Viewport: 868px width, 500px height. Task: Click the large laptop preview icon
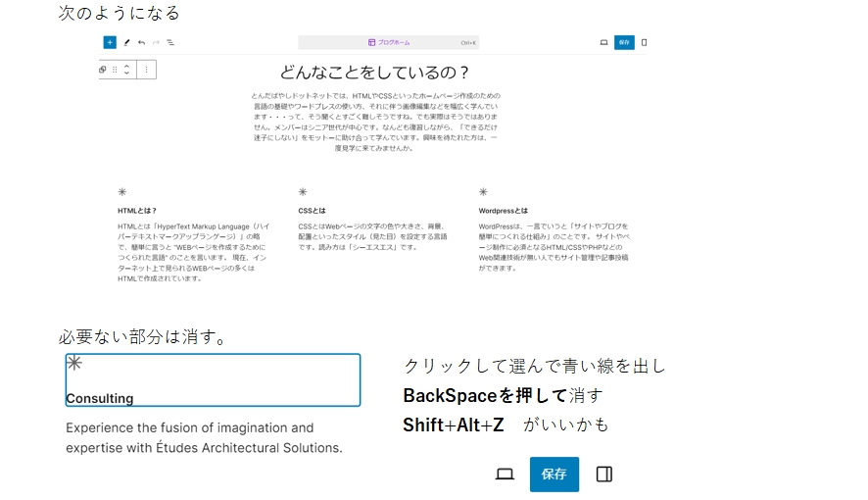point(505,475)
